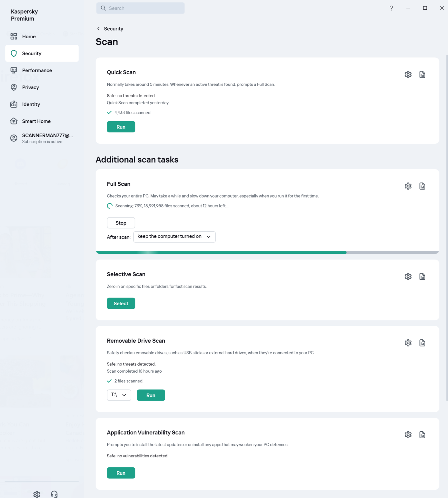This screenshot has width=448, height=498.
Task: View Selective Scan report icon
Action: coord(422,276)
